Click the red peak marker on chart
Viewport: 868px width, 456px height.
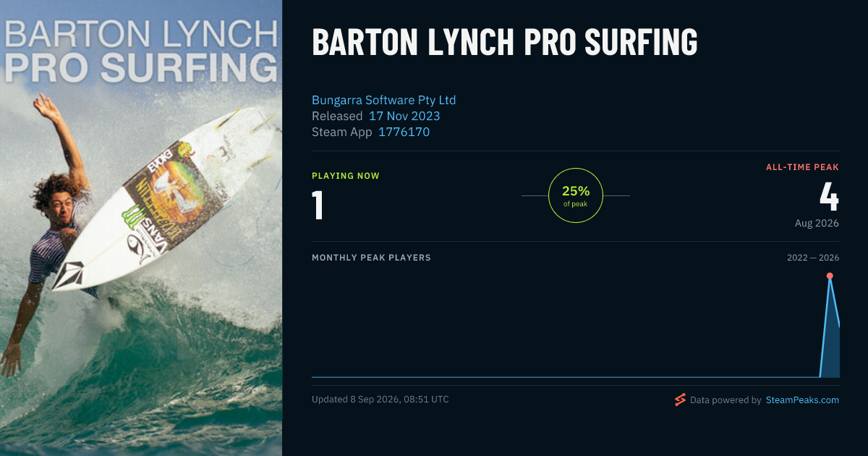click(830, 276)
